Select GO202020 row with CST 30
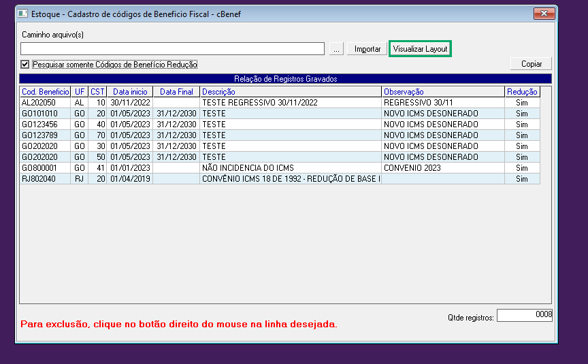Viewport: 588px width, 364px height. [x=280, y=146]
